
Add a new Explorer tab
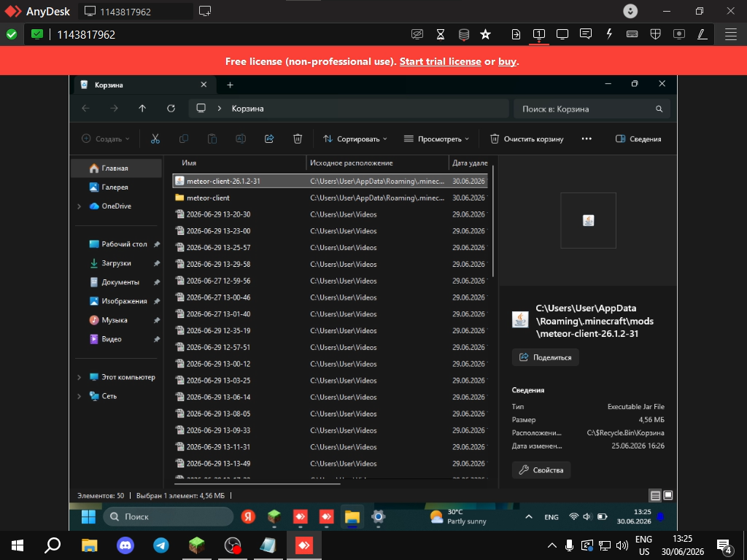(230, 85)
